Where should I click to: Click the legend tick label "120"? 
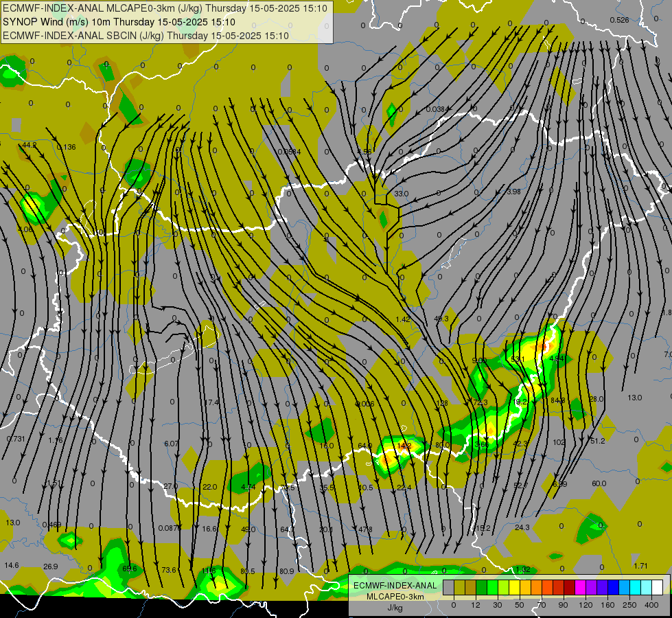586,605
